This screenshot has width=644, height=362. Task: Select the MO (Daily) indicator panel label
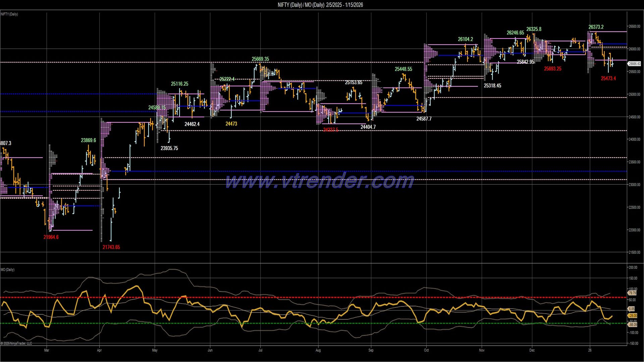point(7,269)
